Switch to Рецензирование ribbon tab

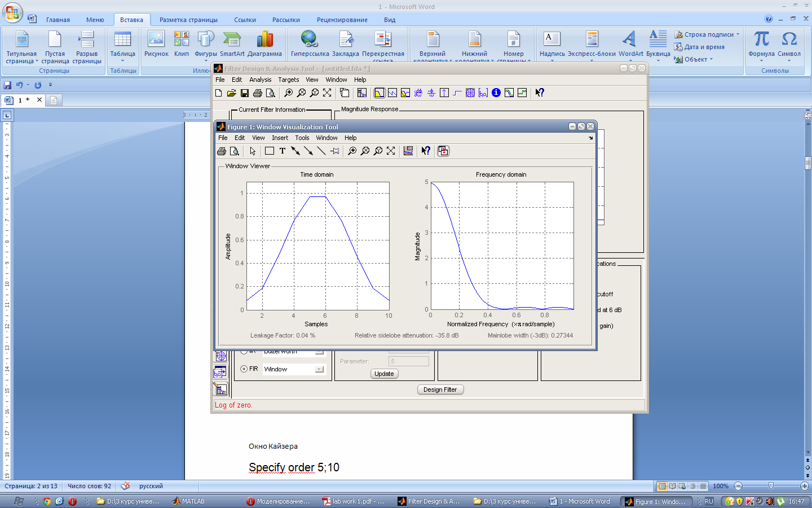342,20
